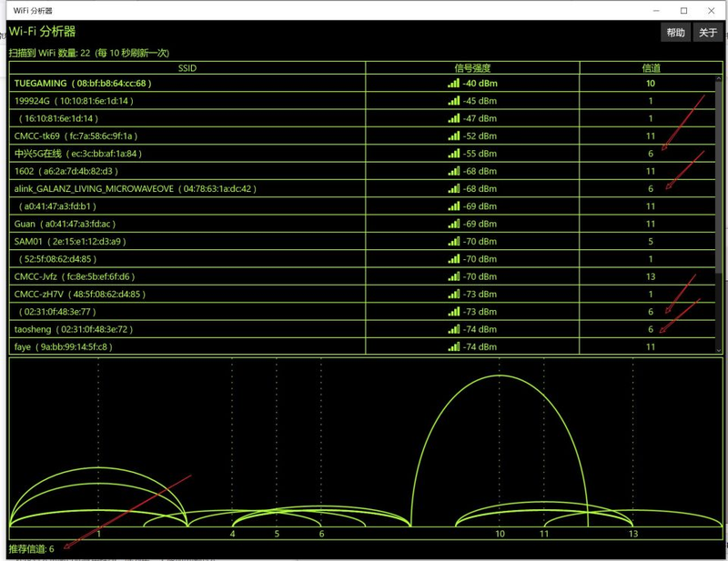Click the 帮助 help button
728x561 pixels.
tap(675, 33)
